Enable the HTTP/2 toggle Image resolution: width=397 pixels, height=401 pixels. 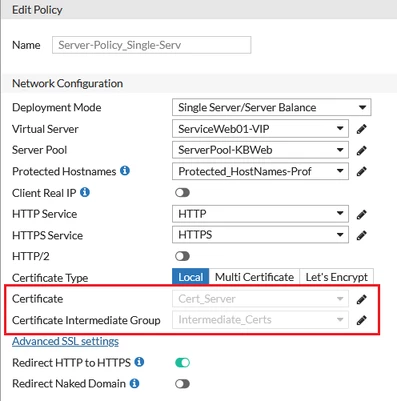(x=182, y=256)
